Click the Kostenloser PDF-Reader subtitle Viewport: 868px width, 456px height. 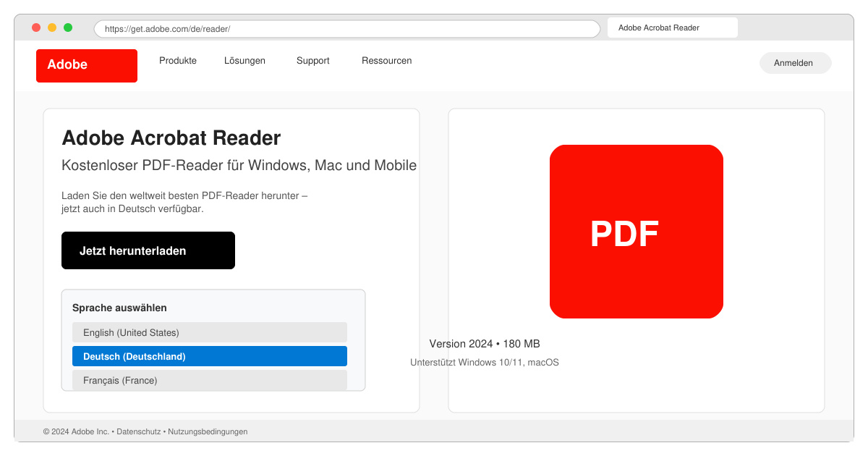239,165
